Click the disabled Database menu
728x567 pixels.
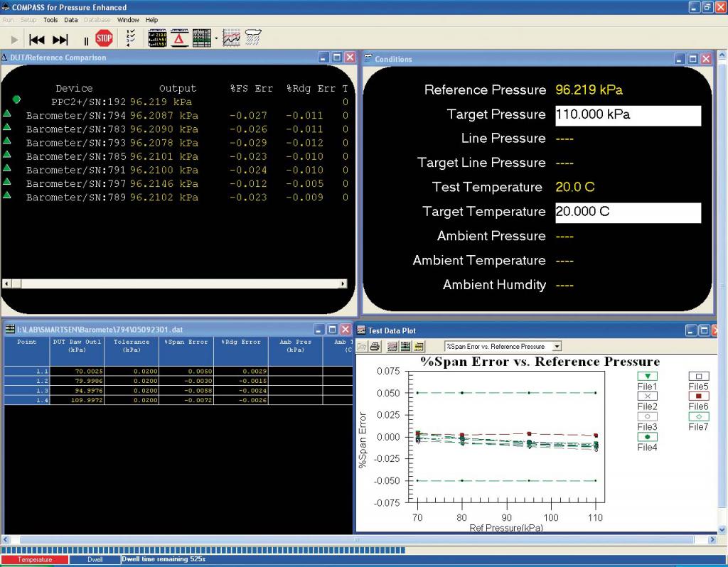point(97,20)
